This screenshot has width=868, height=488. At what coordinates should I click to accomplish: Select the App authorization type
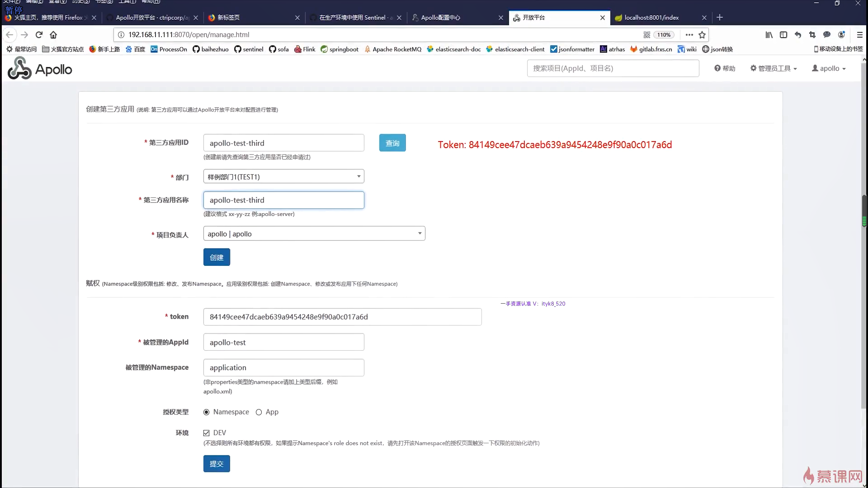point(259,412)
